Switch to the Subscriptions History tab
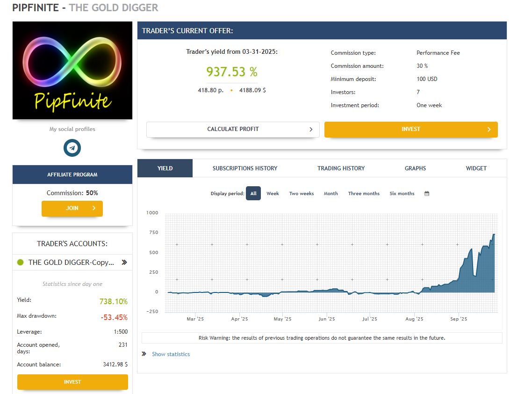This screenshot has width=532, height=394. pyautogui.click(x=244, y=168)
